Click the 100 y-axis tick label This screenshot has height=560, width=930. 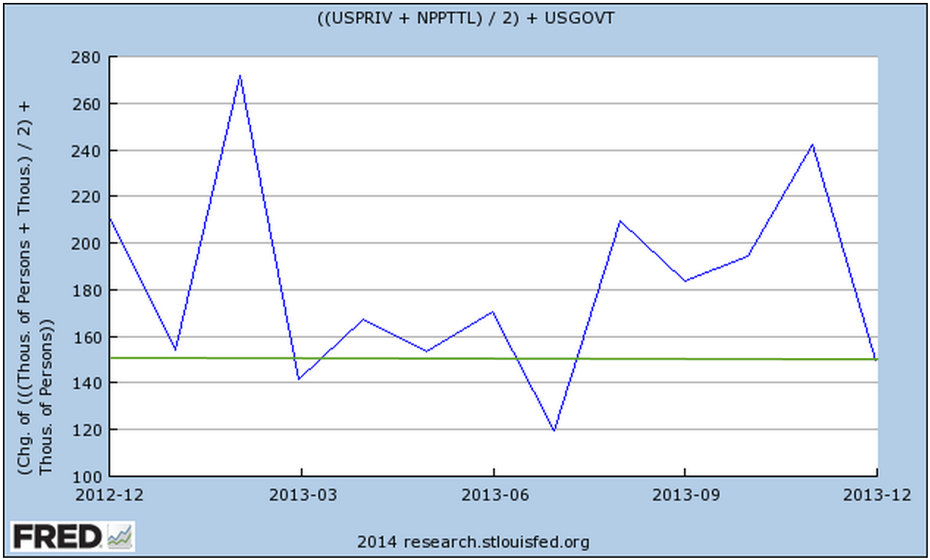coord(87,476)
